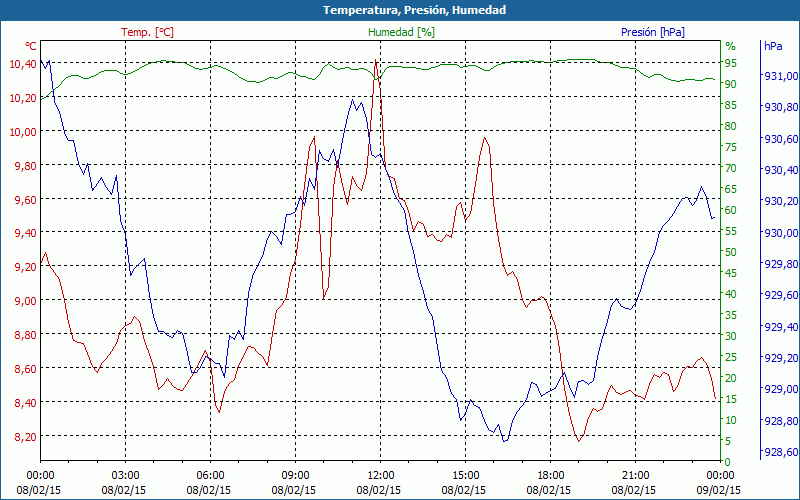Screen dimensions: 800x500
Task: Click temperature axis value '10,20'
Action: click(23, 97)
